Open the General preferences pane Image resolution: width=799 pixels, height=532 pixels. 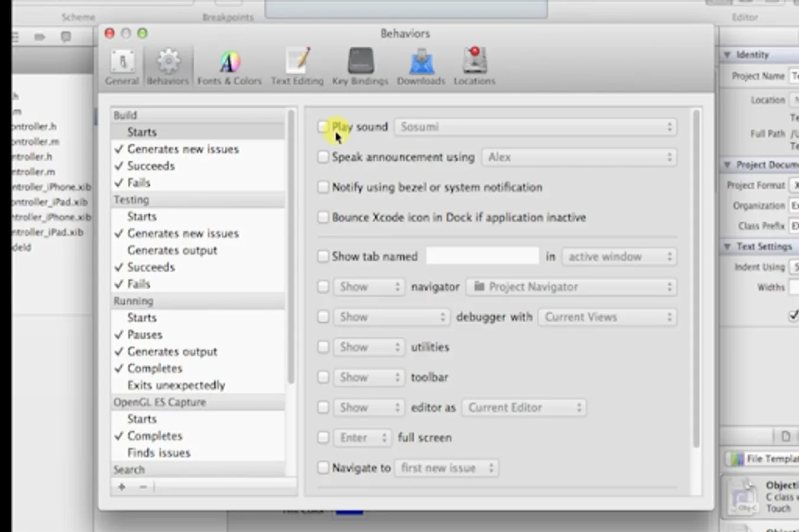click(x=122, y=67)
